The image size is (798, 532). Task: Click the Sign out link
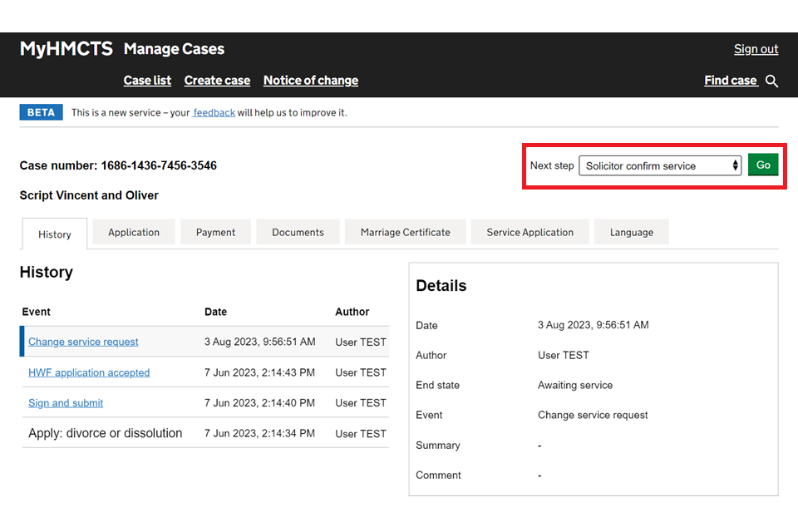click(x=756, y=49)
